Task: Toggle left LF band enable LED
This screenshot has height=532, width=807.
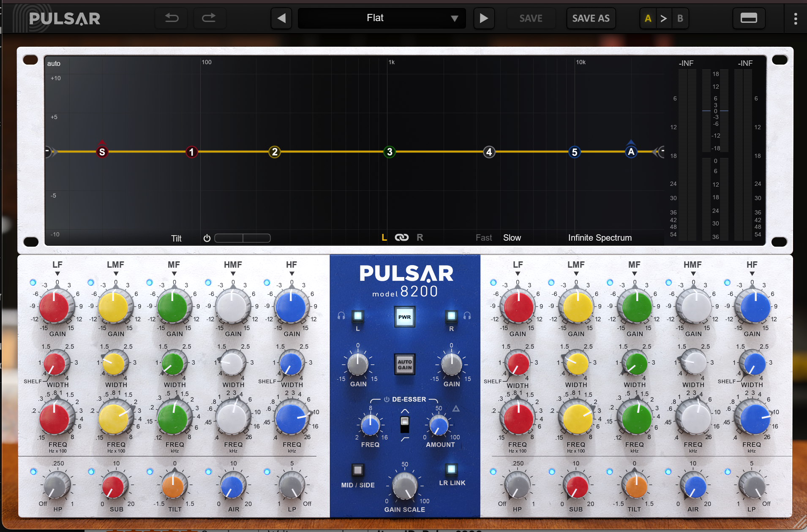Action: pos(33,282)
